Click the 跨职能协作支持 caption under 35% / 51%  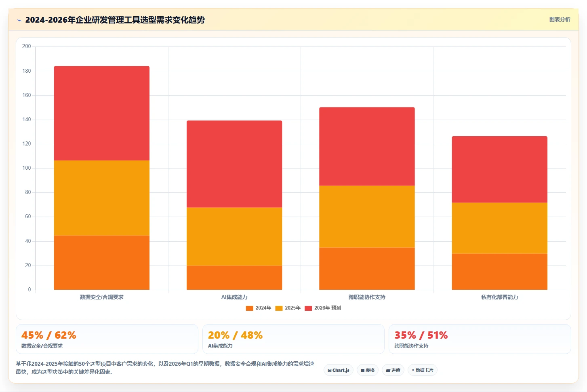[411, 346]
